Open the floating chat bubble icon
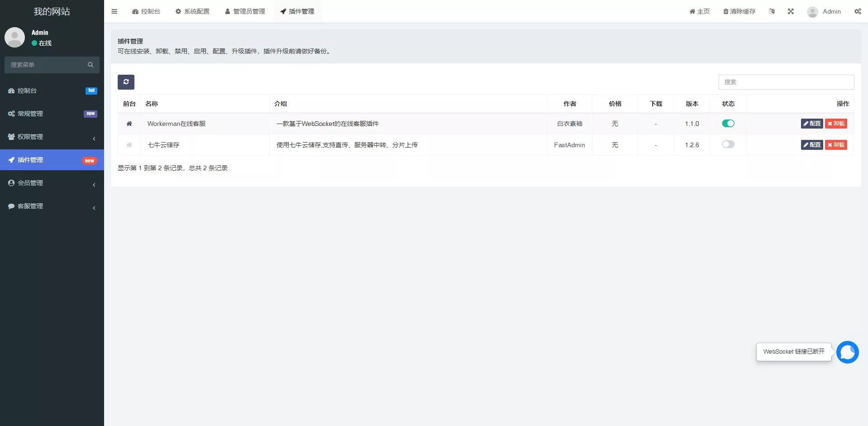 pyautogui.click(x=847, y=352)
